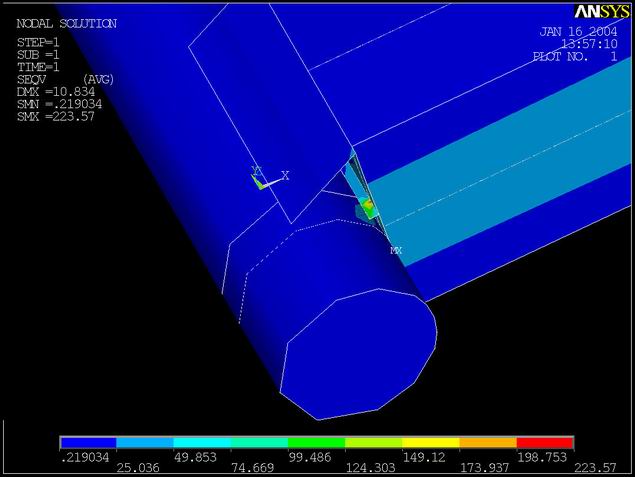Click the PLOT NO. 1 label
This screenshot has width=635, height=477.
coord(575,56)
